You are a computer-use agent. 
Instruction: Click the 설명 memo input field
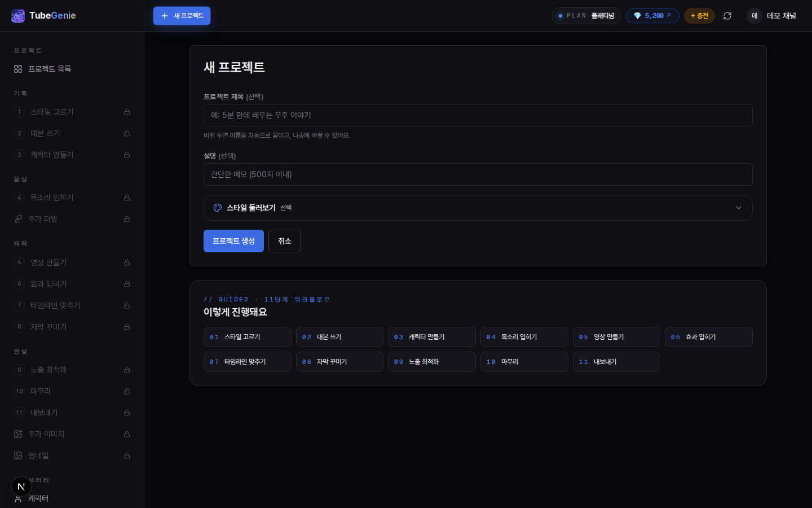[x=478, y=174]
